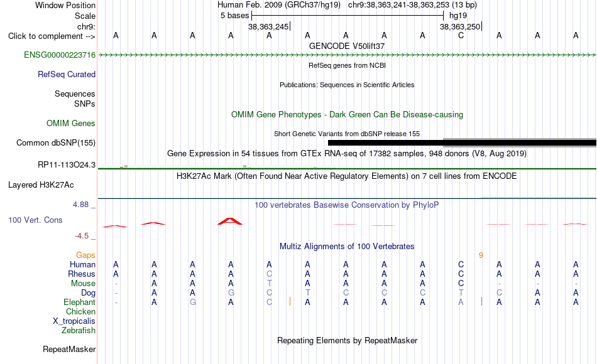Click the green ENSG00000223716 arrow line
The height and width of the screenshot is (364, 597).
pos(348,55)
